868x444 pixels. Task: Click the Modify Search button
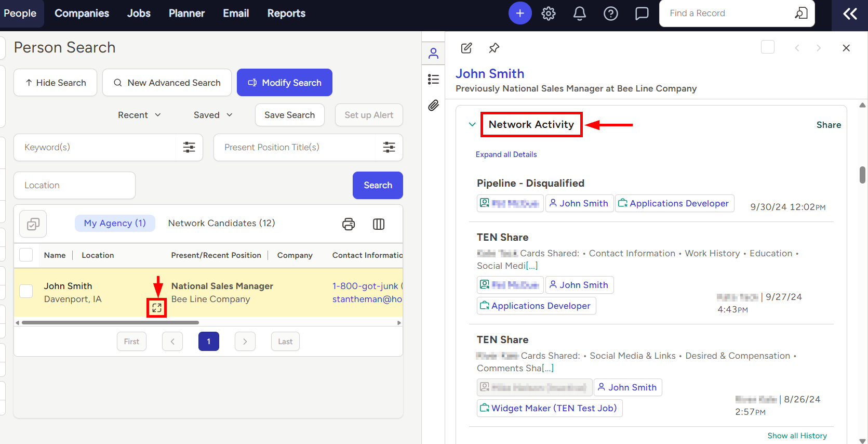click(285, 83)
